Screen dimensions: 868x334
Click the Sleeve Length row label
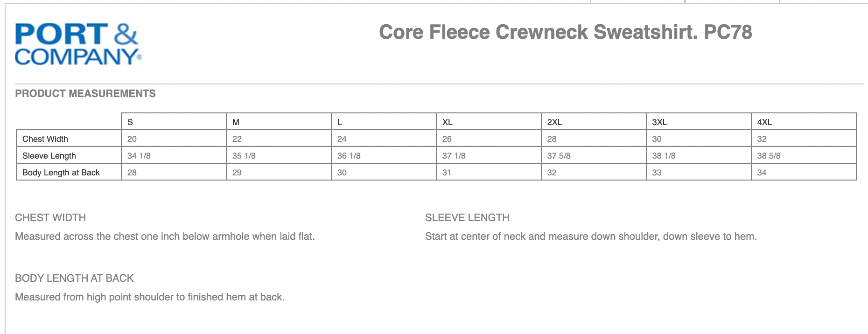[x=49, y=156]
